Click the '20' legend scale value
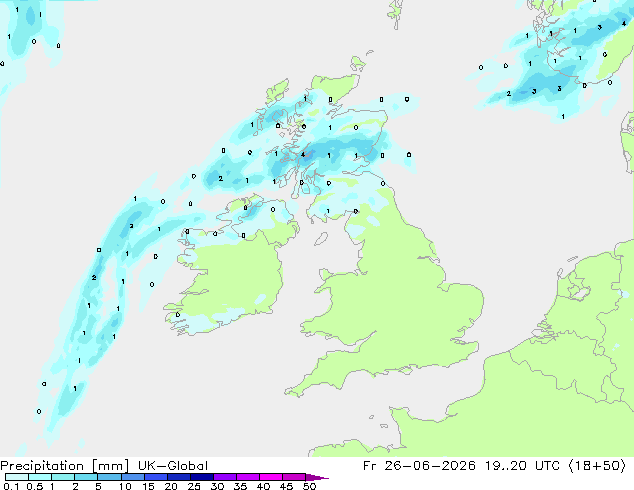Screen dimensions: 634x490 click(171, 486)
